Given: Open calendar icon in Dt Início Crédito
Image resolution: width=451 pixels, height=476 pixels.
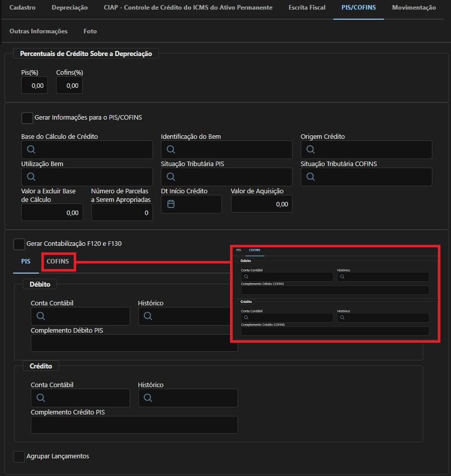Looking at the screenshot, I should pyautogui.click(x=171, y=204).
